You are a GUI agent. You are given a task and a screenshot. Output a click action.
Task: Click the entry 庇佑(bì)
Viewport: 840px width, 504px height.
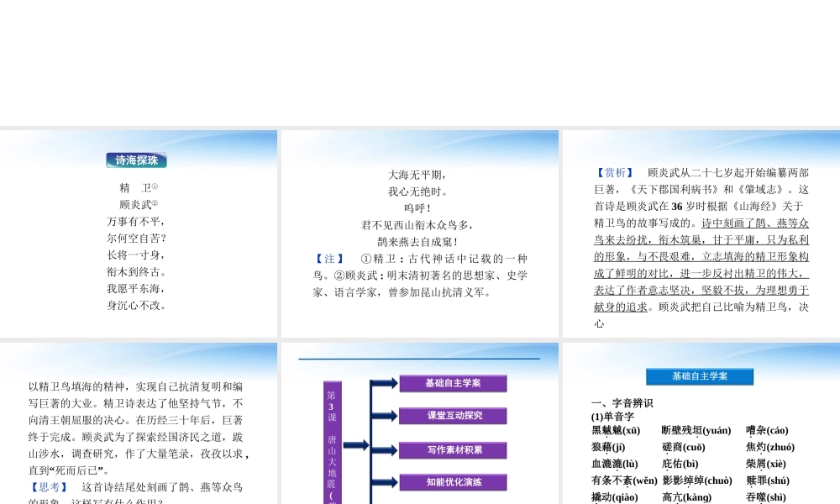680,464
